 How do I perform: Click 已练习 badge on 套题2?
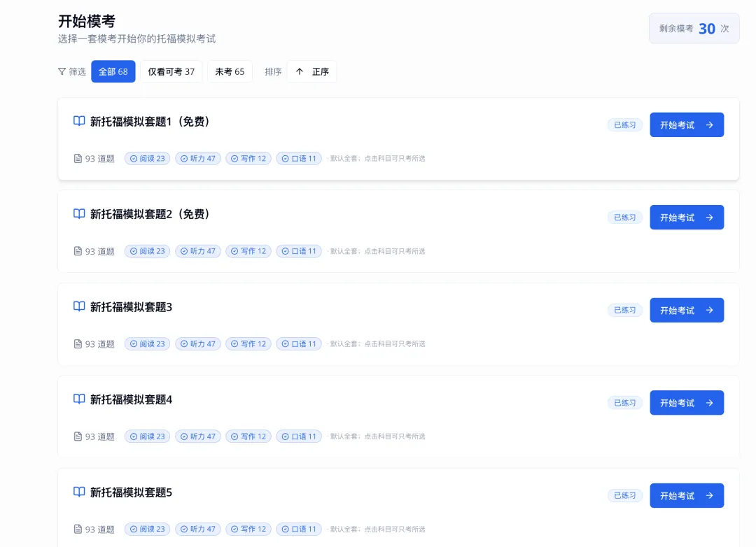click(625, 218)
